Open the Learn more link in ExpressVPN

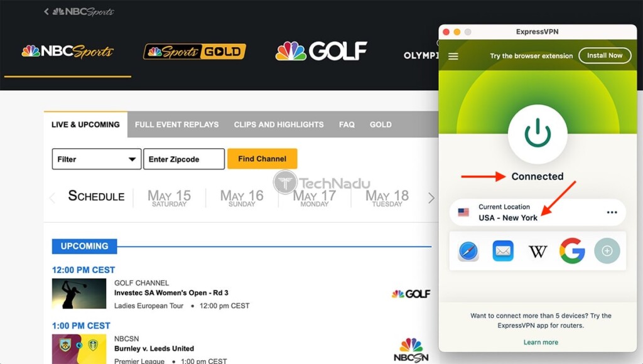click(541, 342)
